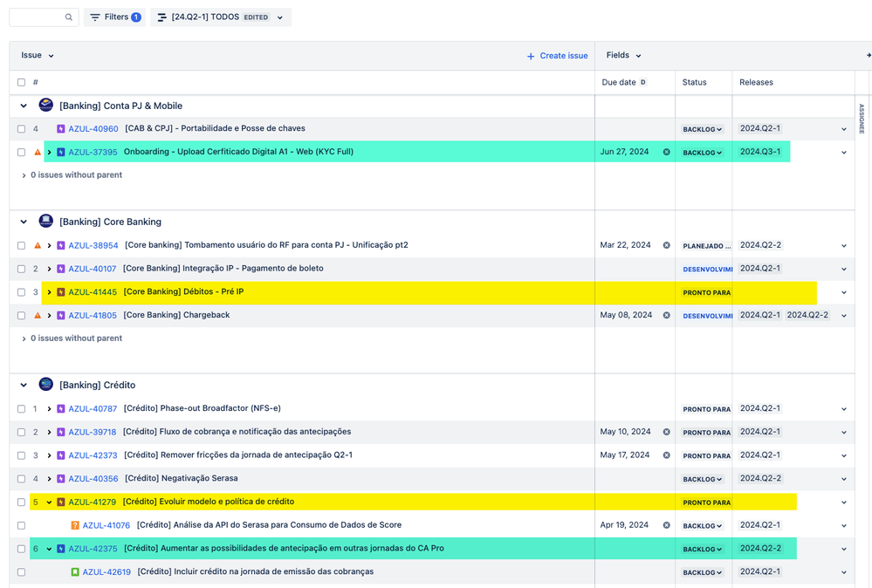
Task: Open issue link AZUL-41805
Action: click(93, 316)
